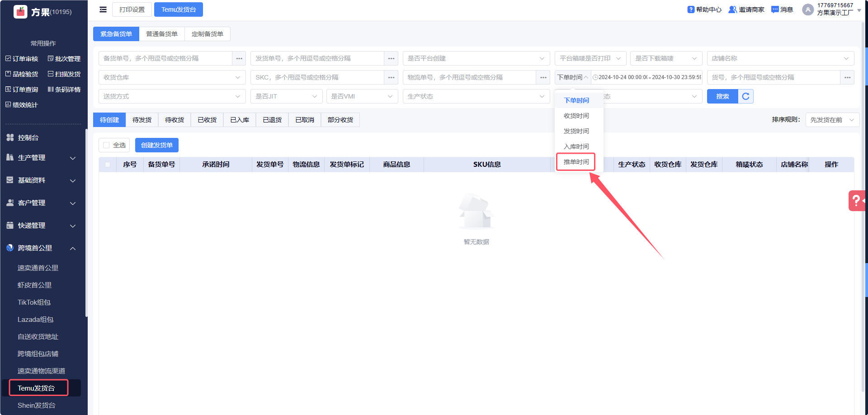Open the 是否下载箱唛 dropdown
868x415 pixels.
point(666,58)
